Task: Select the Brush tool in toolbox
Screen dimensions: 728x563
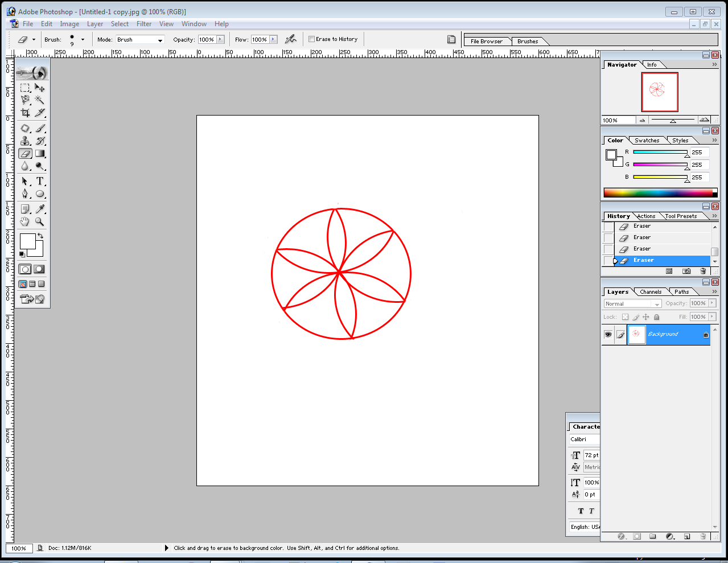Action: [40, 129]
